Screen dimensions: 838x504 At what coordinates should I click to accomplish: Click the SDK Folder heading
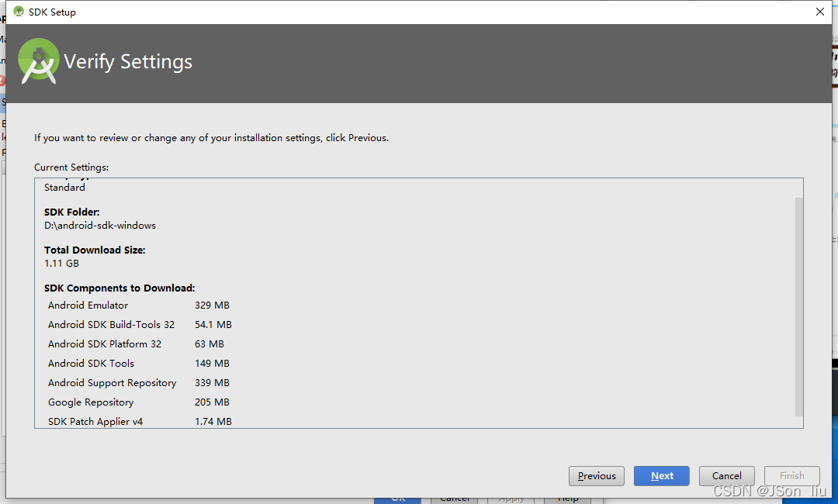71,212
